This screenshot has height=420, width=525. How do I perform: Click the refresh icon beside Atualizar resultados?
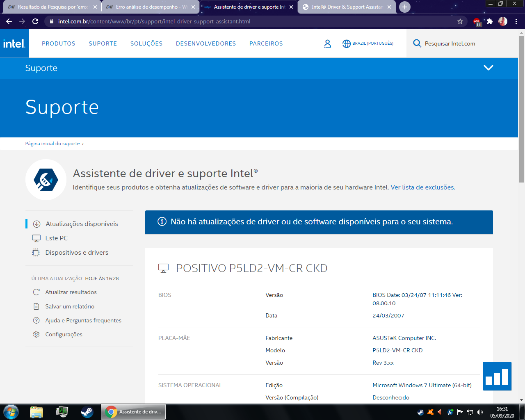click(x=37, y=292)
